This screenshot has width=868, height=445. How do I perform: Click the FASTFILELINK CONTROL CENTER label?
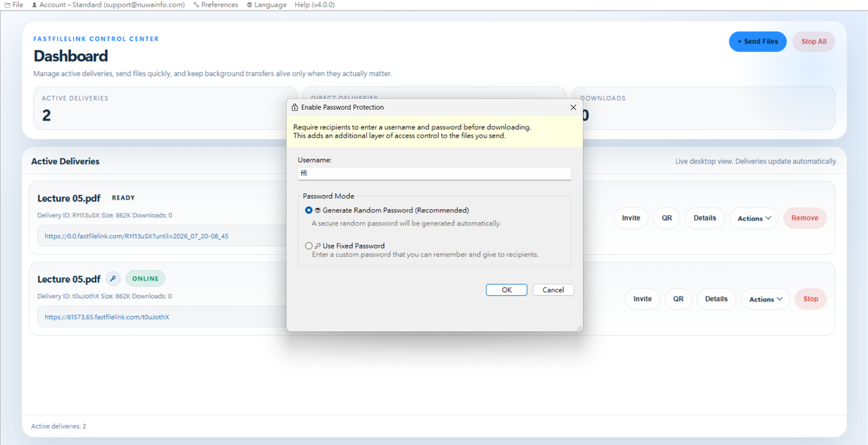pyautogui.click(x=96, y=39)
